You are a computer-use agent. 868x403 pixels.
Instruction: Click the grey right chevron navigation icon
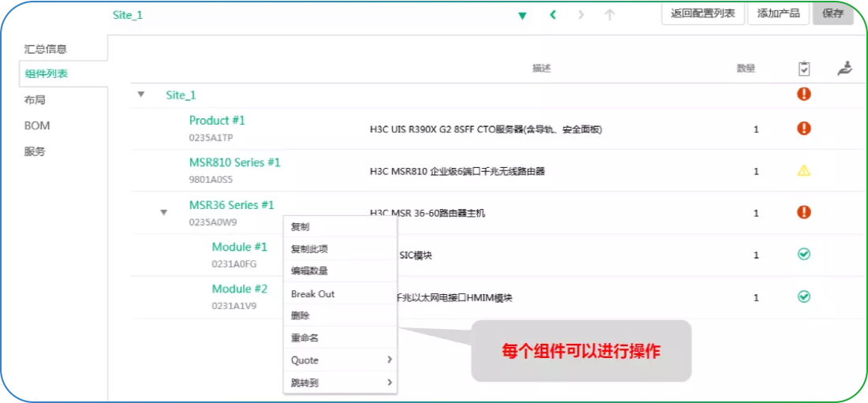(x=581, y=15)
